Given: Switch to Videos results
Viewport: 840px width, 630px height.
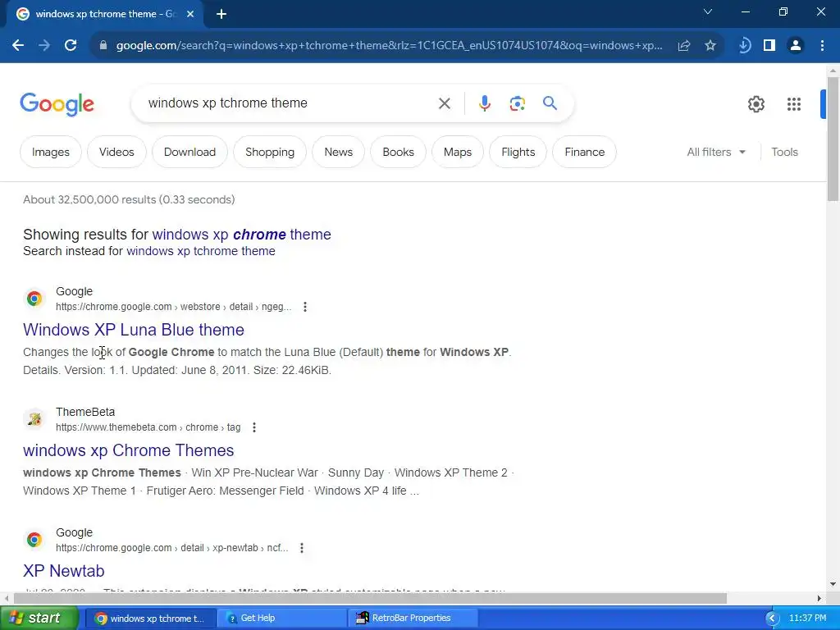Looking at the screenshot, I should click(116, 152).
